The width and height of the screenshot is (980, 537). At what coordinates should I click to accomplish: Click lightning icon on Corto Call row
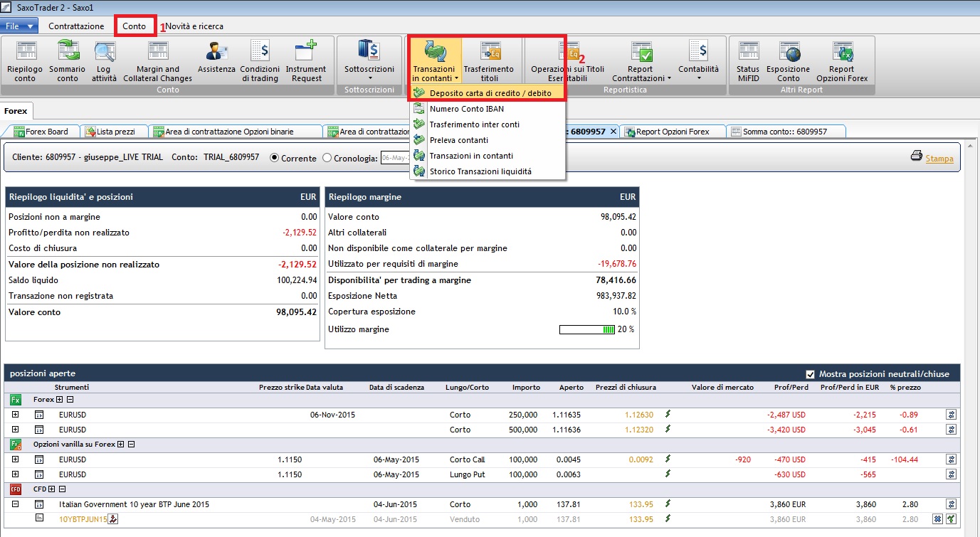tap(668, 459)
